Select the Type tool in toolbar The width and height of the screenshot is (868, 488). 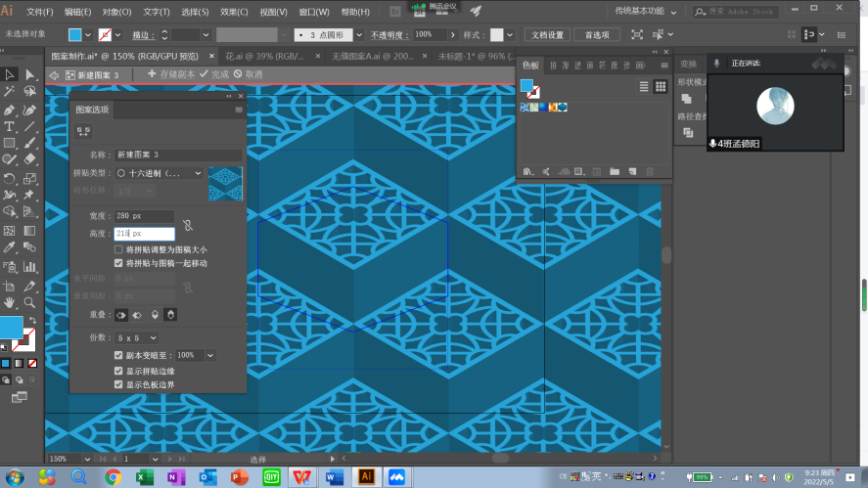coord(9,126)
